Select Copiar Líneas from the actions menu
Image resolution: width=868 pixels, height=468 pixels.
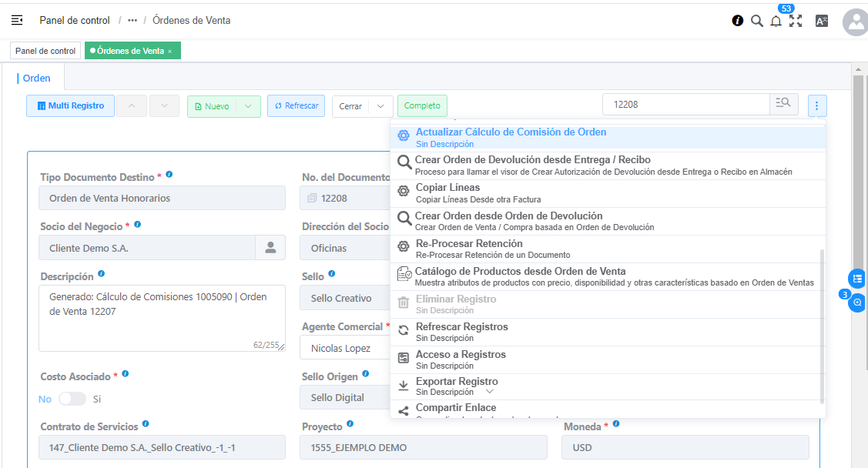click(x=447, y=188)
